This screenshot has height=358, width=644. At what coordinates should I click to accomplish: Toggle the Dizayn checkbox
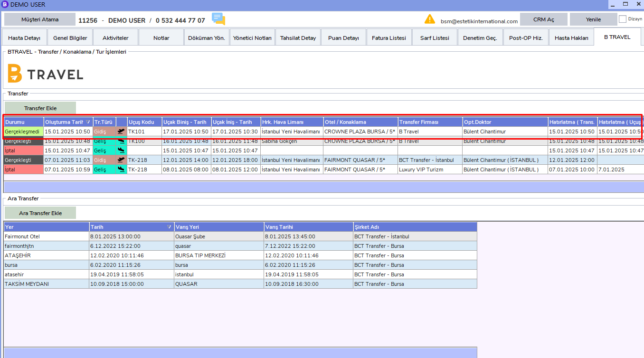click(x=623, y=19)
